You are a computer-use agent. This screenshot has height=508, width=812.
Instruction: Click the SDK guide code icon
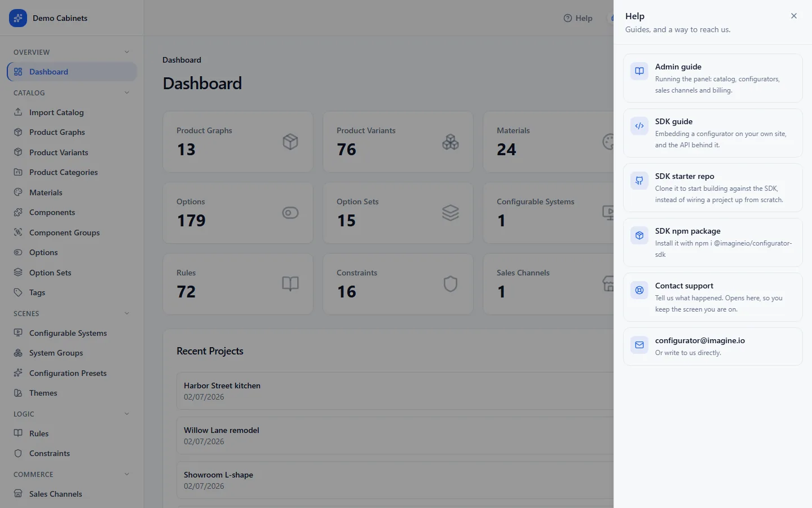click(x=639, y=126)
